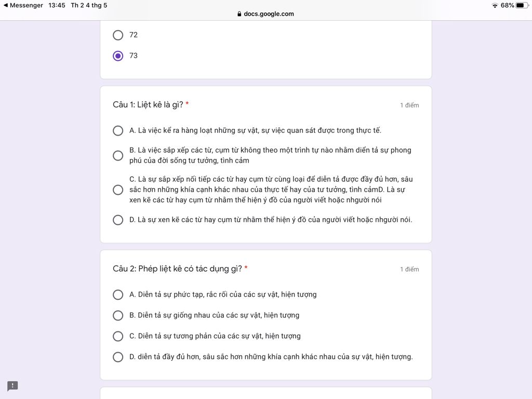Pick option B in Câu 2
Viewport: 532px width, 399px height.
[118, 315]
